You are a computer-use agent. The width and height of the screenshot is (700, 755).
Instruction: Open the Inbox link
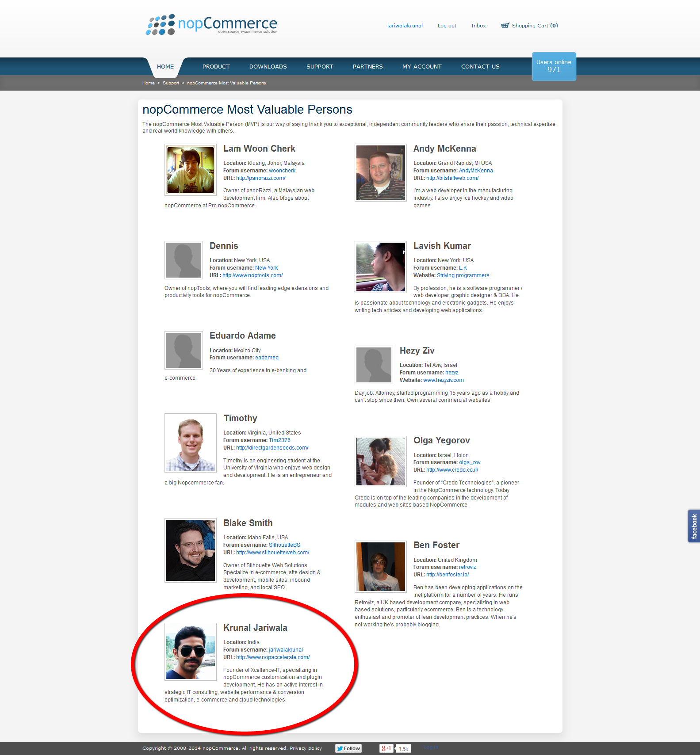[x=478, y=26]
